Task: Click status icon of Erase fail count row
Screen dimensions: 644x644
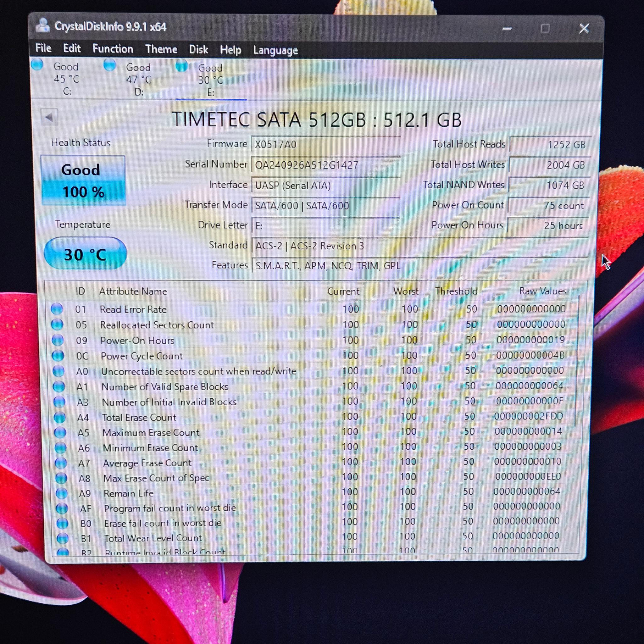Action: click(62, 523)
